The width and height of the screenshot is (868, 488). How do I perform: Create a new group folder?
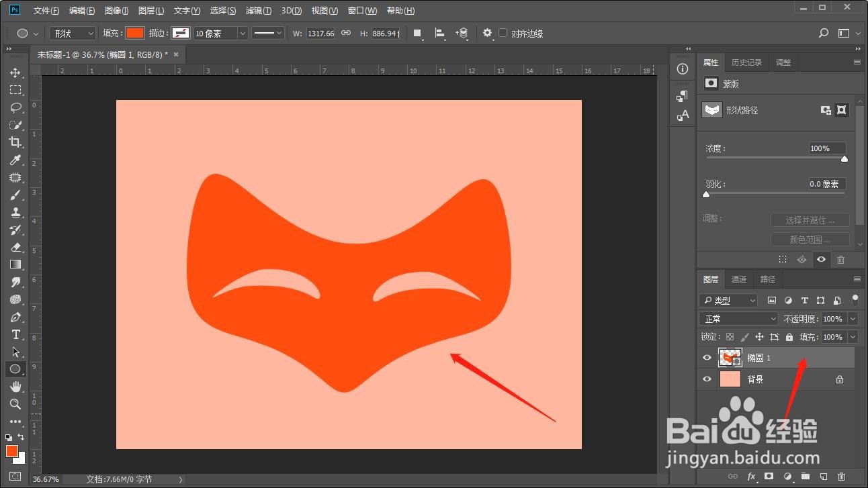805,477
